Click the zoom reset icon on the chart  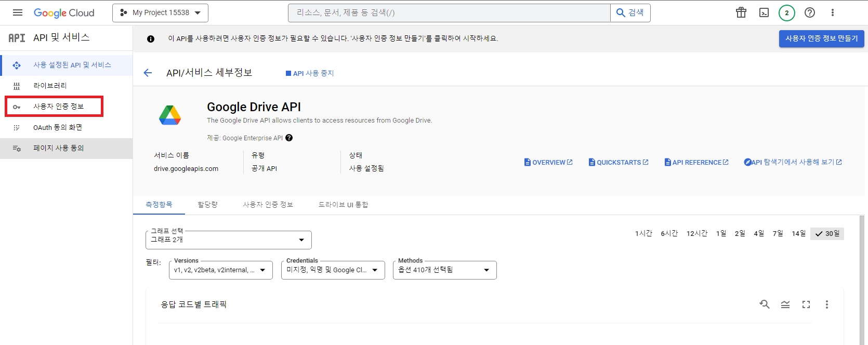click(764, 304)
